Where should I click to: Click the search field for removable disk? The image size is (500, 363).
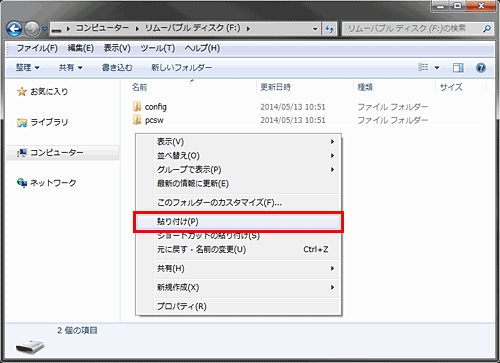pyautogui.click(x=413, y=29)
